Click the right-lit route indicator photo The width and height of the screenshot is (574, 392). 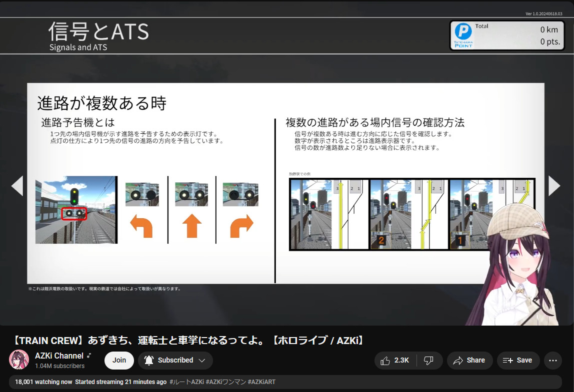click(240, 195)
